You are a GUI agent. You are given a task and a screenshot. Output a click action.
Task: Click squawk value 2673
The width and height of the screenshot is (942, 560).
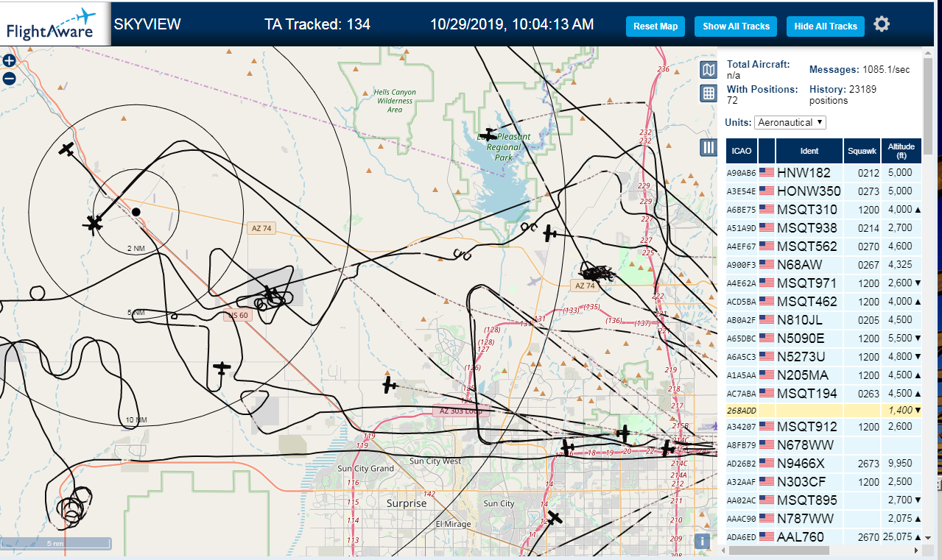pyautogui.click(x=868, y=464)
